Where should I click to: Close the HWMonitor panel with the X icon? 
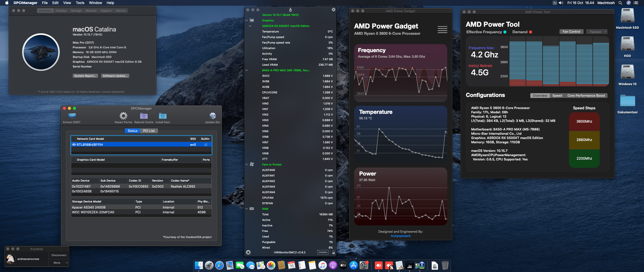(x=334, y=10)
